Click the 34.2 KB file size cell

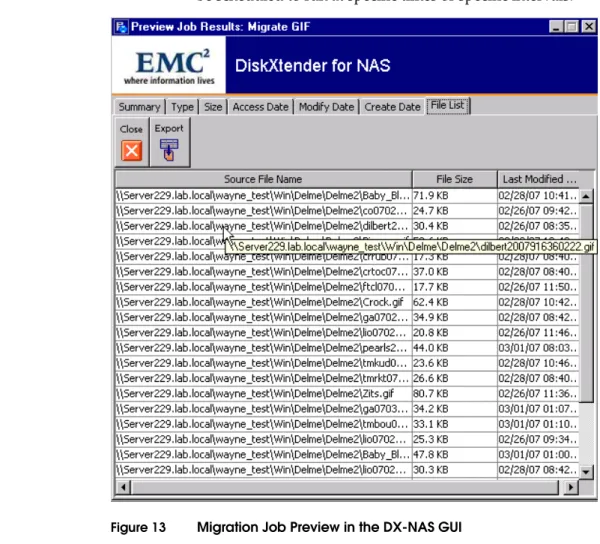455,409
